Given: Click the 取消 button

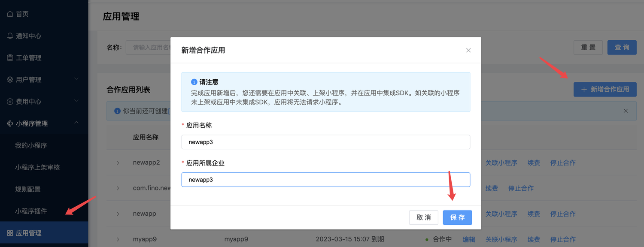Looking at the screenshot, I should pyautogui.click(x=424, y=217).
